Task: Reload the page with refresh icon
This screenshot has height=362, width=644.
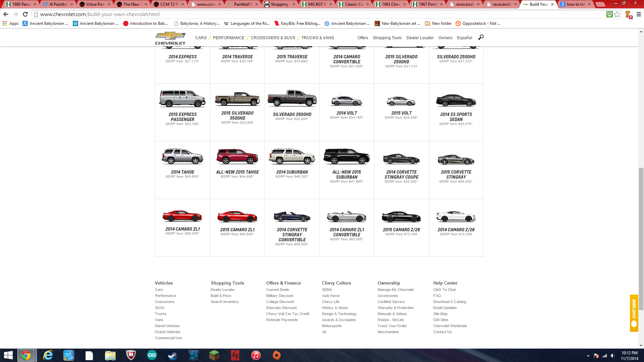Action: [25, 14]
